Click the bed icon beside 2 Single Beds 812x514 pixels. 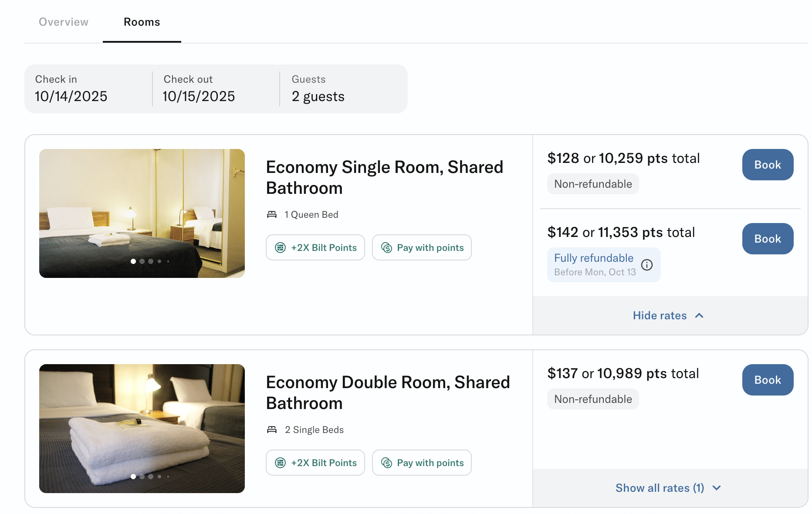pos(271,429)
